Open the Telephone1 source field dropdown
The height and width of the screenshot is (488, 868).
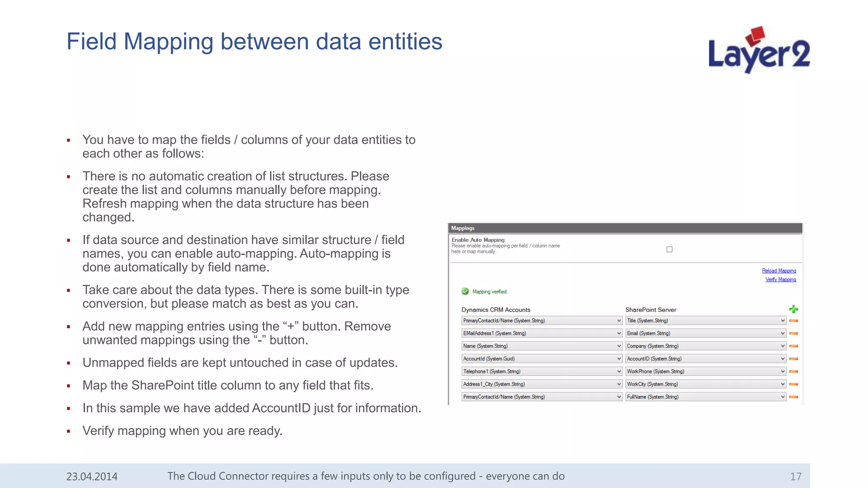click(x=542, y=372)
